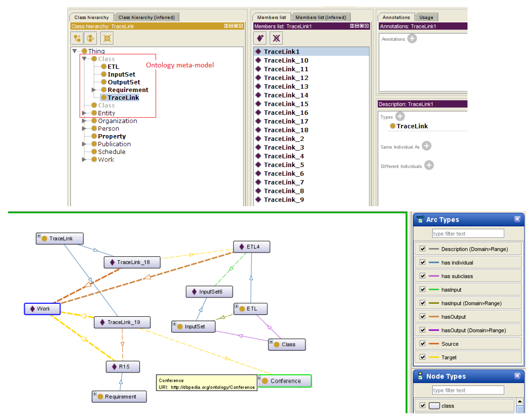
Task: Click the Different Individuals plus icon
Action: click(x=429, y=165)
